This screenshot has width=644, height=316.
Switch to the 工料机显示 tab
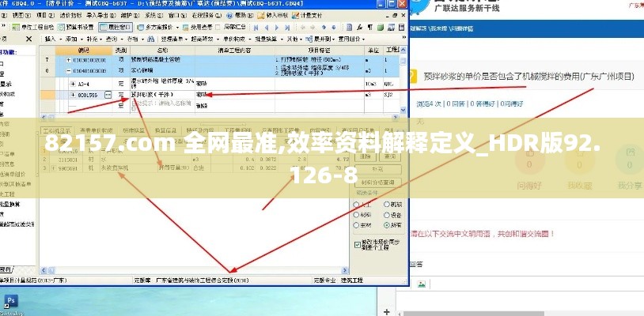point(58,130)
